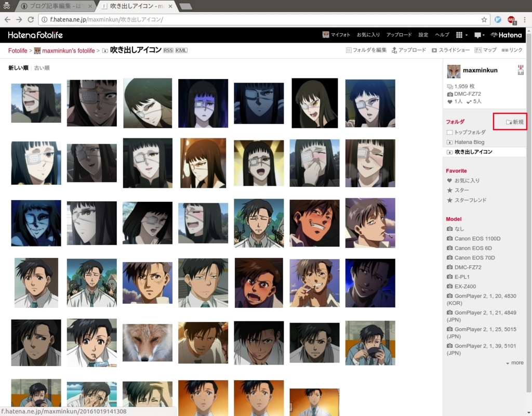The height and width of the screenshot is (416, 532).
Task: Filter by GomPlayer 2, 1, 20, 4830 (KOR)
Action: [x=482, y=300]
